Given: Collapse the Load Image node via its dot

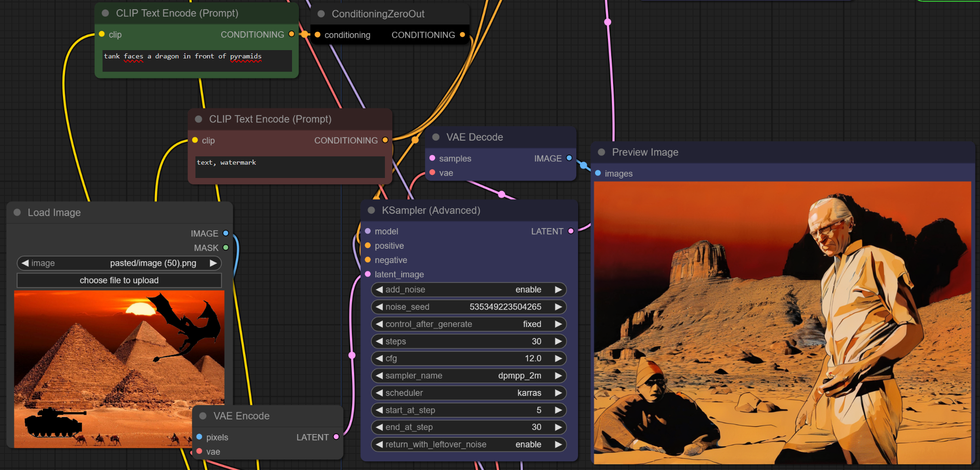Looking at the screenshot, I should click(x=17, y=212).
